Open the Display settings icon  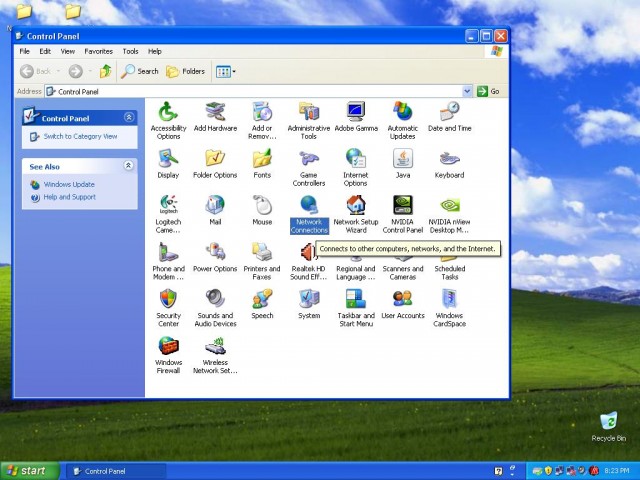pos(168,159)
